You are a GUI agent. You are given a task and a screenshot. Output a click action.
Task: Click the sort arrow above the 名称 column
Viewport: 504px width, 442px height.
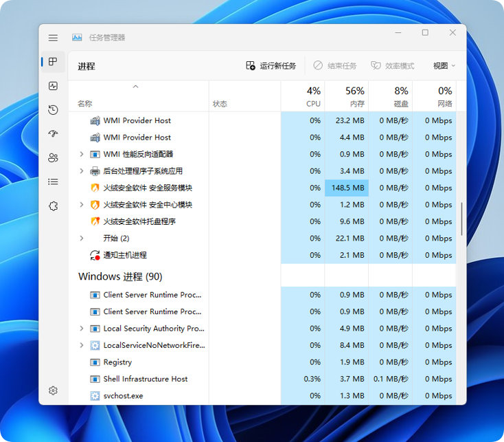[136, 87]
